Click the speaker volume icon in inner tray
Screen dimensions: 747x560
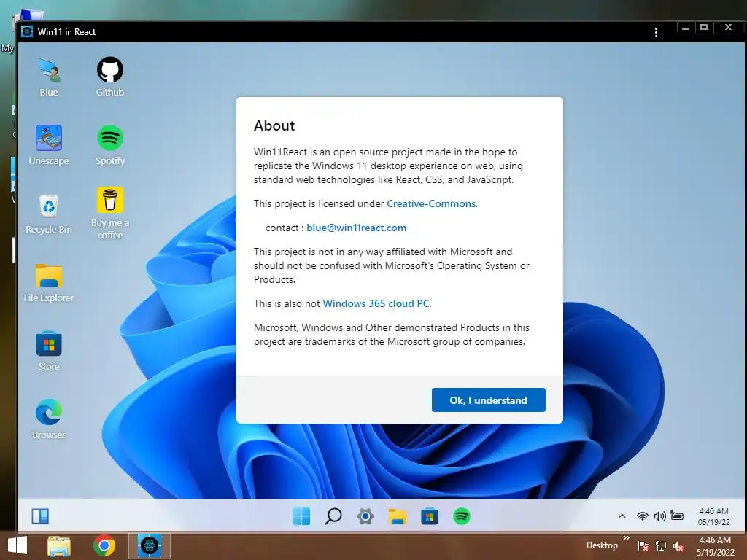(659, 516)
